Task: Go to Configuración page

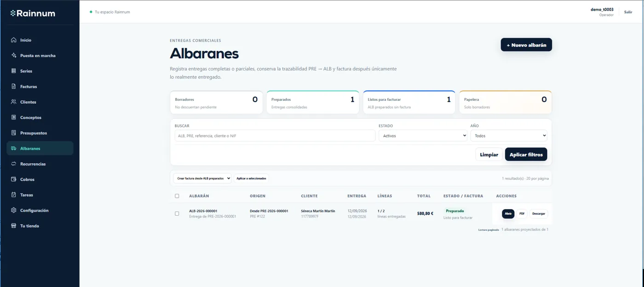Action: (40, 211)
